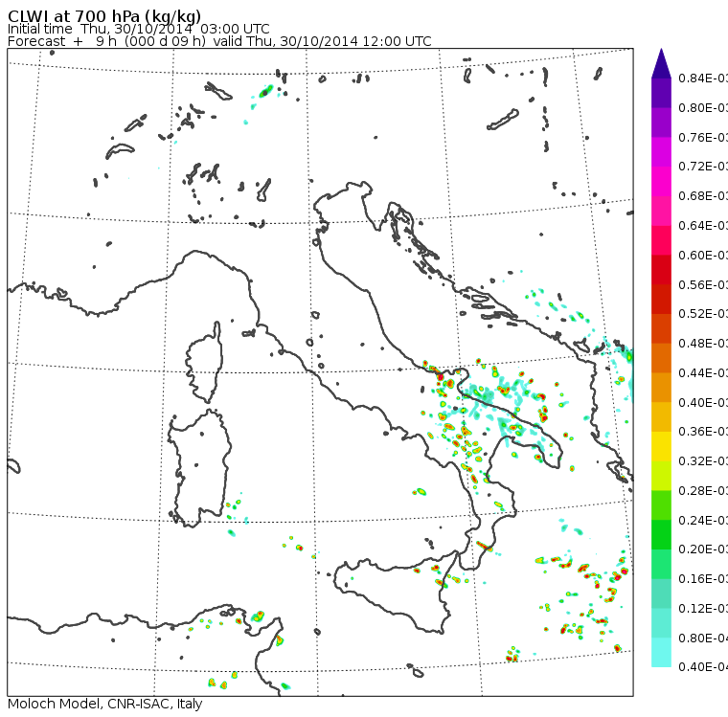This screenshot has width=728, height=717.
Task: Click the "0.56E-0" colorbar label
Action: pyautogui.click(x=703, y=284)
